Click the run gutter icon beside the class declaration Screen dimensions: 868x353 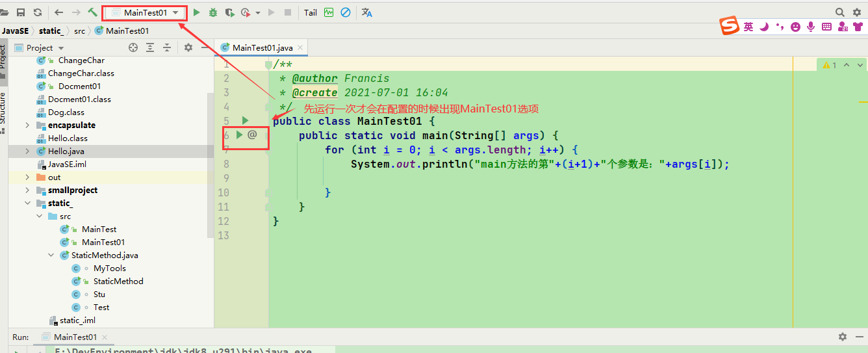coord(245,120)
